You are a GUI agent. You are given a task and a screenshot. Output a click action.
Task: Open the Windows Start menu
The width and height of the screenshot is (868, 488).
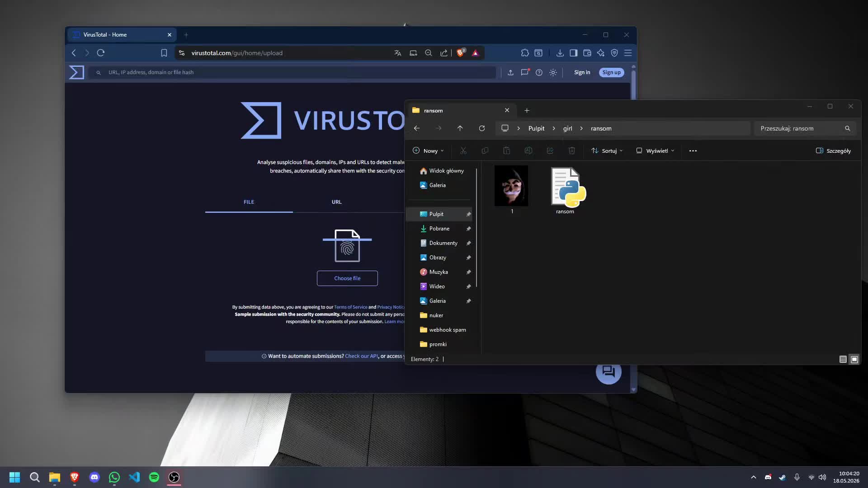click(14, 477)
